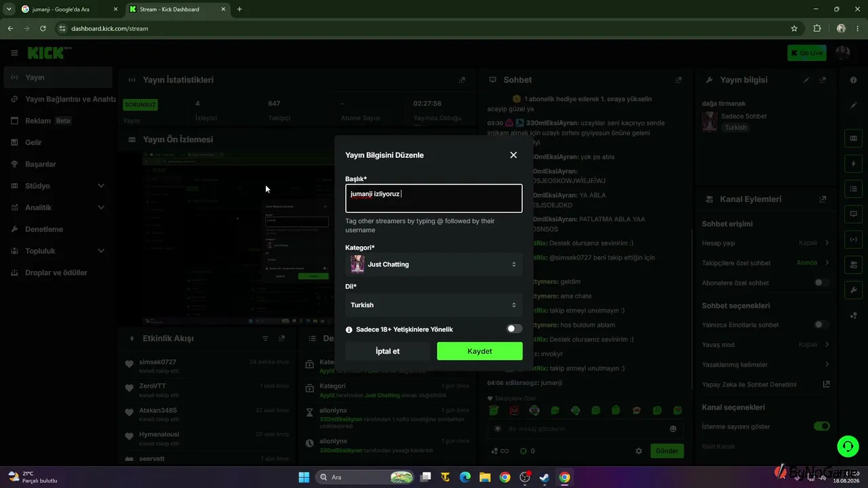Open the green headset support chat button
Image resolution: width=868 pixels, height=488 pixels.
848,447
